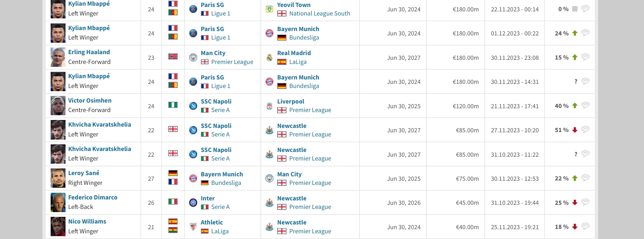Click Yeovil Town crest icon
This screenshot has width=644, height=239.
pyautogui.click(x=269, y=9)
